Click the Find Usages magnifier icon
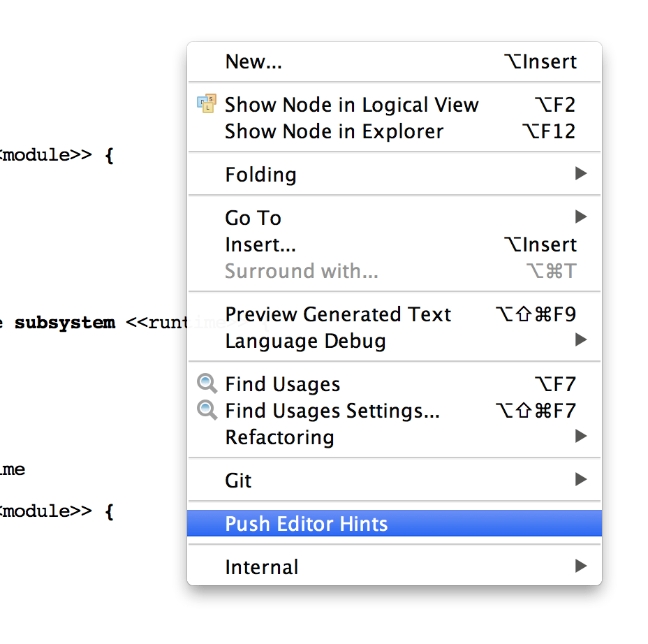Image resolution: width=648 pixels, height=644 pixels. click(207, 383)
